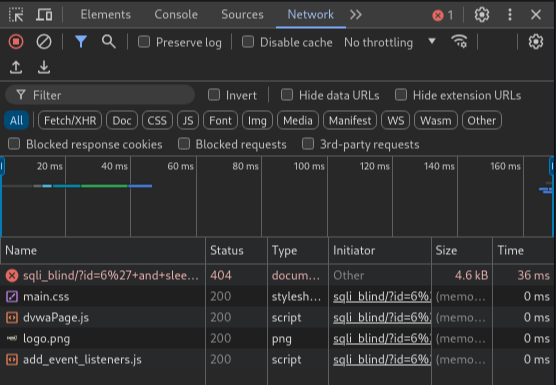Click the script icon beside add_event_listeners.js
Image resolution: width=556 pixels, height=385 pixels.
click(x=12, y=359)
